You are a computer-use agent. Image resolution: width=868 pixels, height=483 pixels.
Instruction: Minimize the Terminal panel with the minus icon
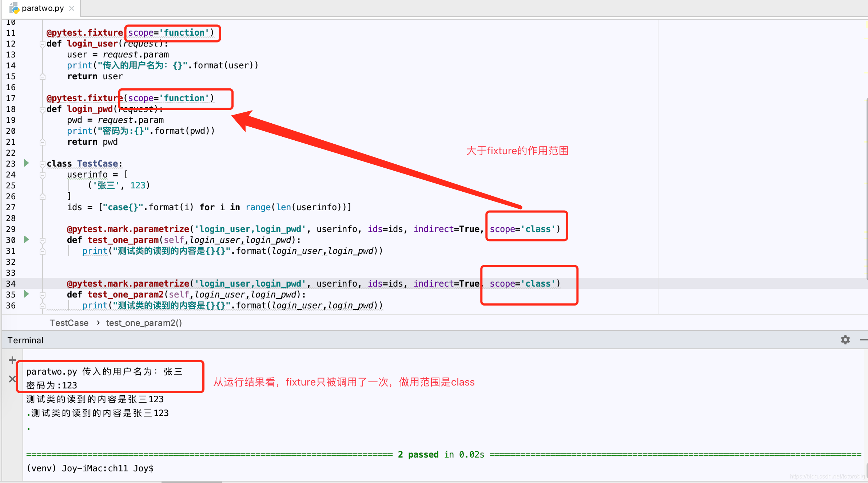[x=864, y=340]
